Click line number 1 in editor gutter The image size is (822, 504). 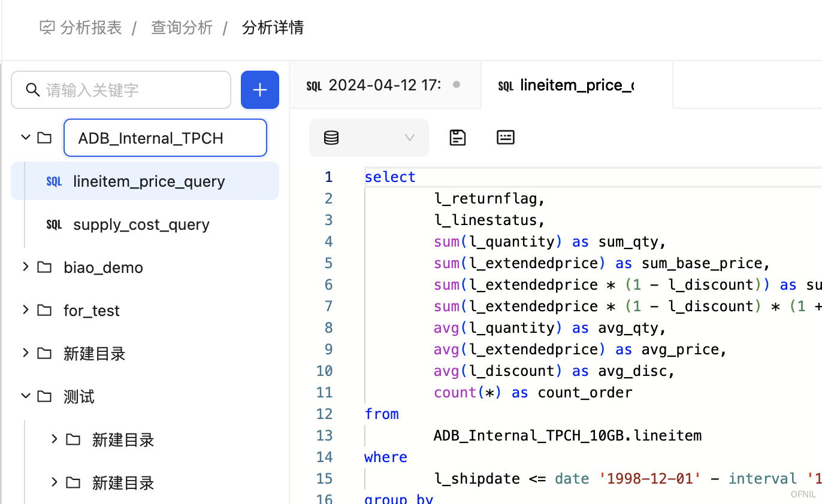[x=328, y=177]
